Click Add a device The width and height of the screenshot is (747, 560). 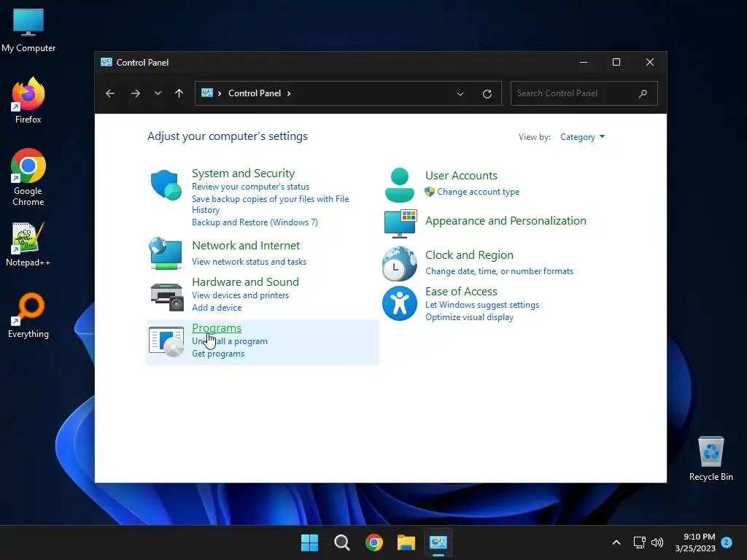click(216, 308)
